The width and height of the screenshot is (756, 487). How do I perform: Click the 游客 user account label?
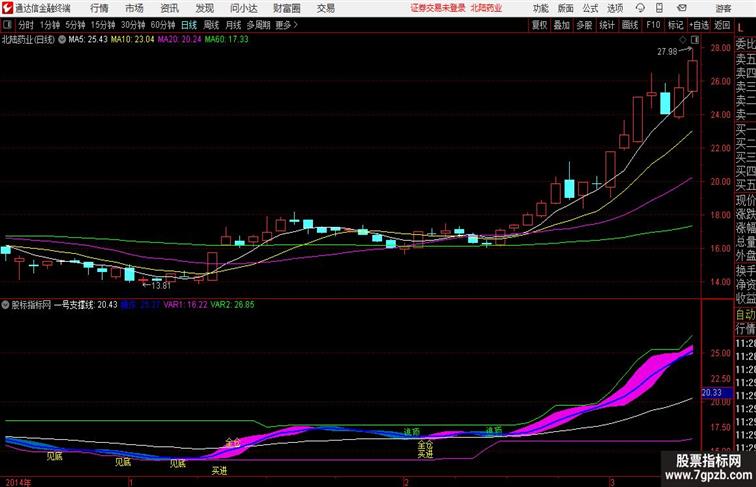pos(723,8)
